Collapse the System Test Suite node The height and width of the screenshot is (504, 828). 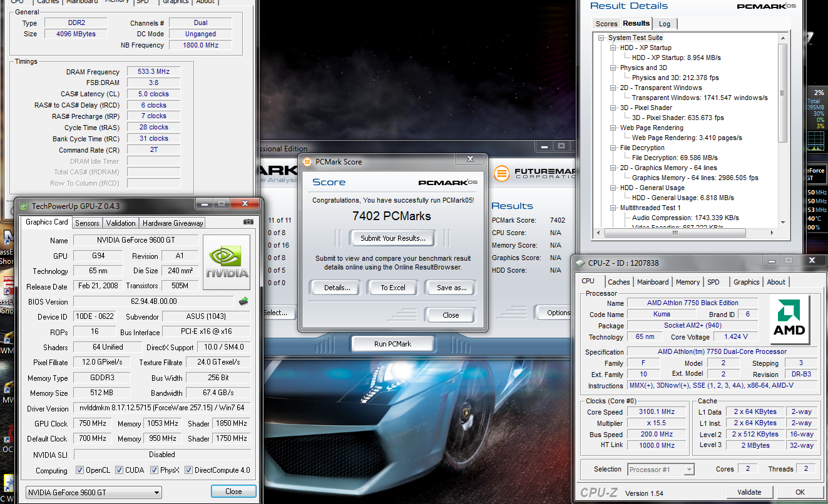tap(601, 38)
